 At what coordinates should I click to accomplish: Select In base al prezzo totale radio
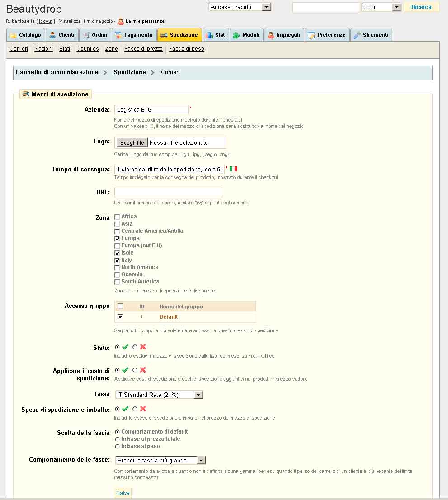[x=118, y=439]
